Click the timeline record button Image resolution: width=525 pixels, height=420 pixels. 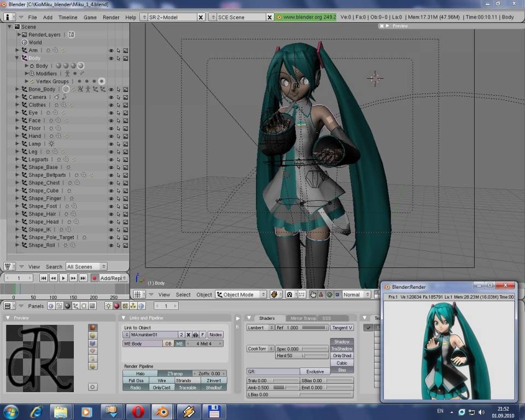click(x=95, y=278)
